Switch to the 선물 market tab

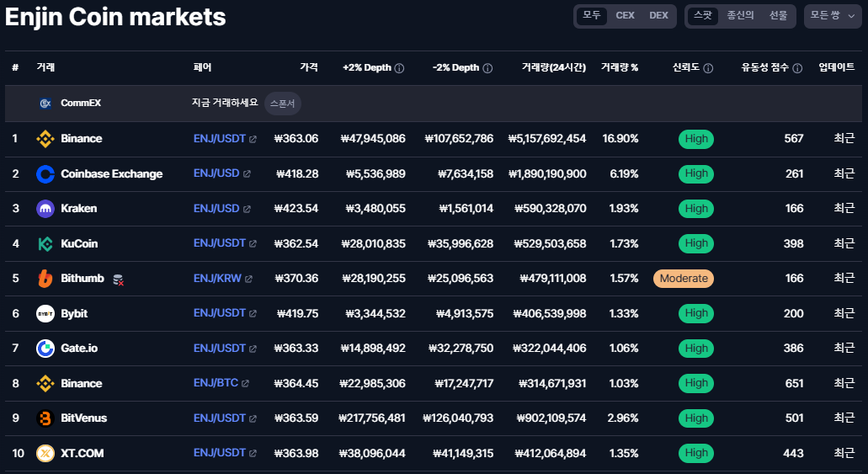tap(778, 16)
